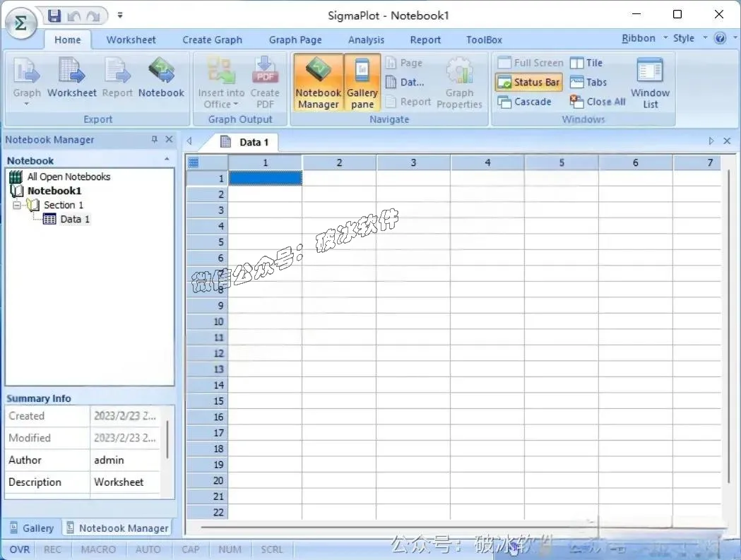Click the Data 1 document tab

(x=245, y=142)
